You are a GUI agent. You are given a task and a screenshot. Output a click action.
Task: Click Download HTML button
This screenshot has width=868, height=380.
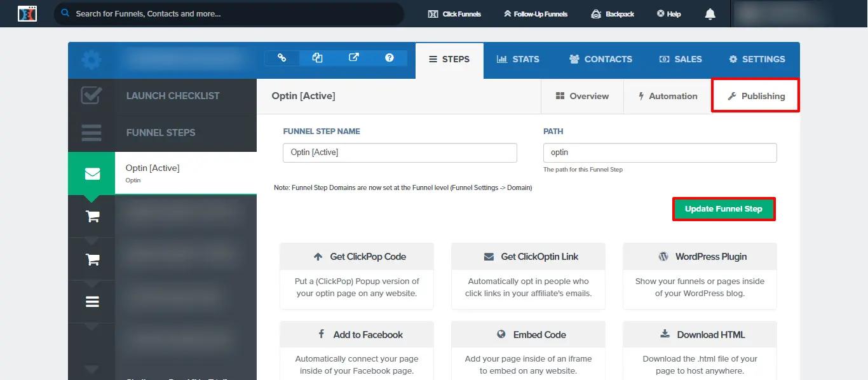point(700,335)
